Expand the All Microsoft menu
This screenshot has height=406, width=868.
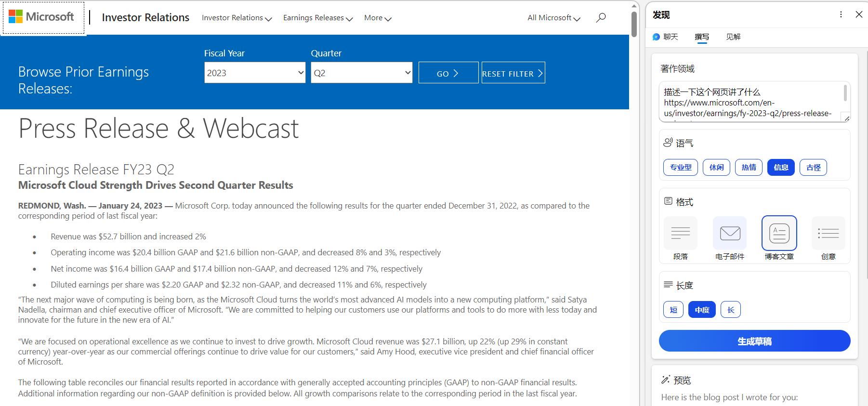pos(554,18)
